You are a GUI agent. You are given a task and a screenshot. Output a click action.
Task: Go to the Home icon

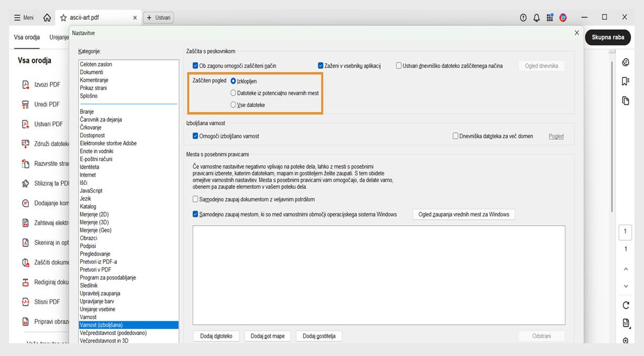pyautogui.click(x=47, y=18)
